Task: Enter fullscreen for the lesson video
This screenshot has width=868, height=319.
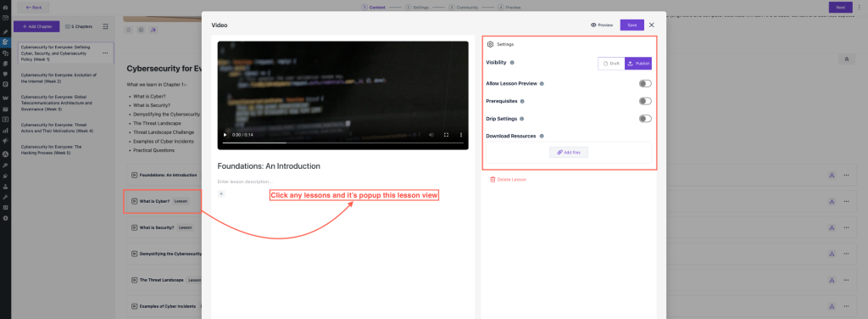Action: (x=446, y=135)
